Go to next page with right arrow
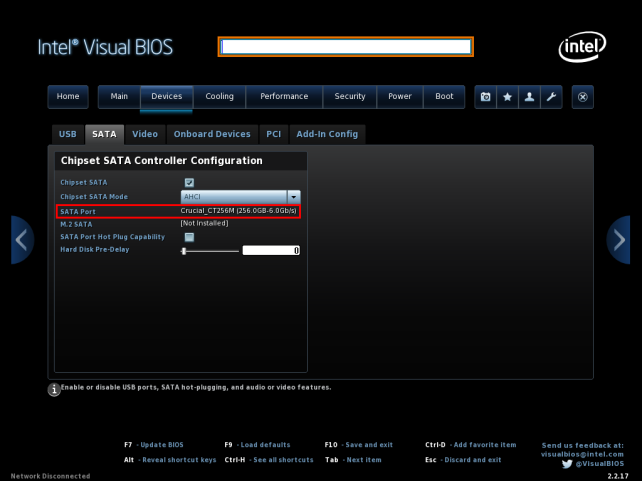 [x=618, y=240]
